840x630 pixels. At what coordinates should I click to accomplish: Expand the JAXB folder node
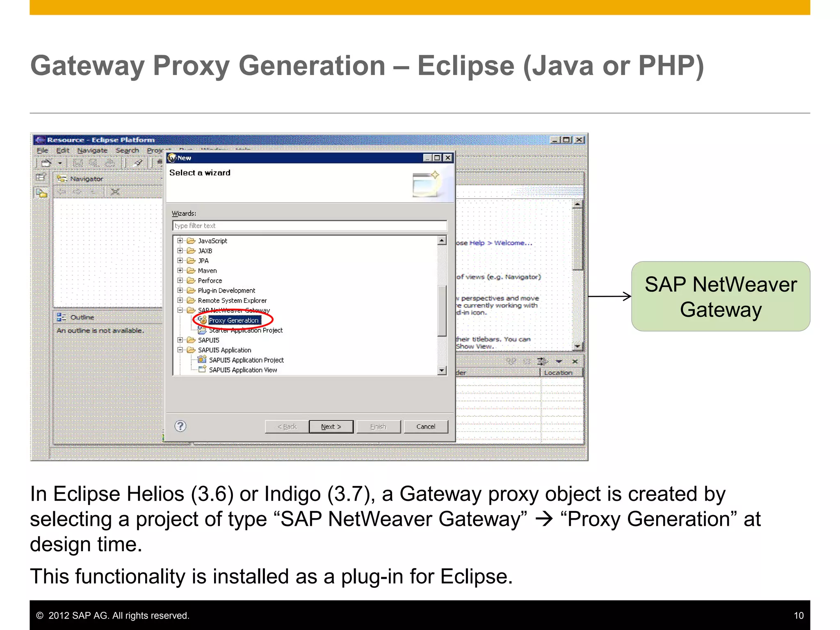pyautogui.click(x=180, y=251)
